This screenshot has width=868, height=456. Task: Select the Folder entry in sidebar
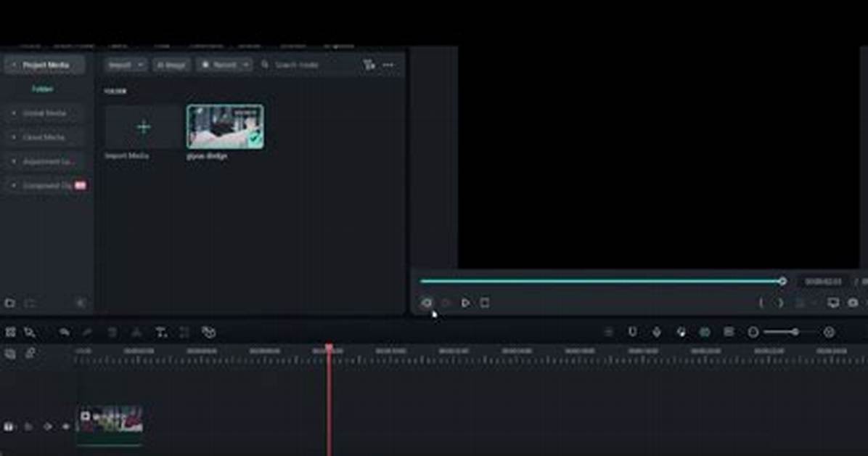[x=43, y=89]
